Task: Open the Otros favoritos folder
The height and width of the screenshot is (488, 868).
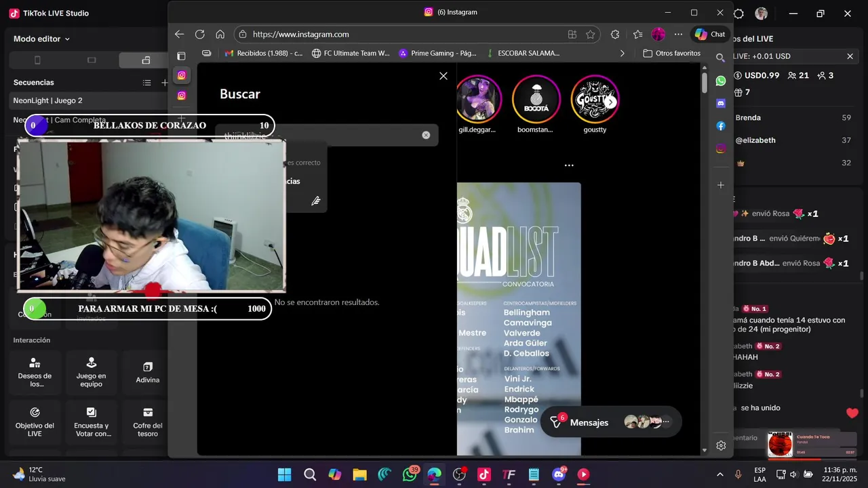Action: pyautogui.click(x=671, y=53)
